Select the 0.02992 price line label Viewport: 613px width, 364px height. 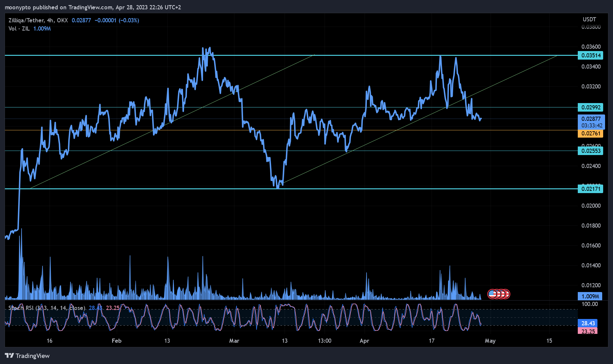pyautogui.click(x=590, y=107)
